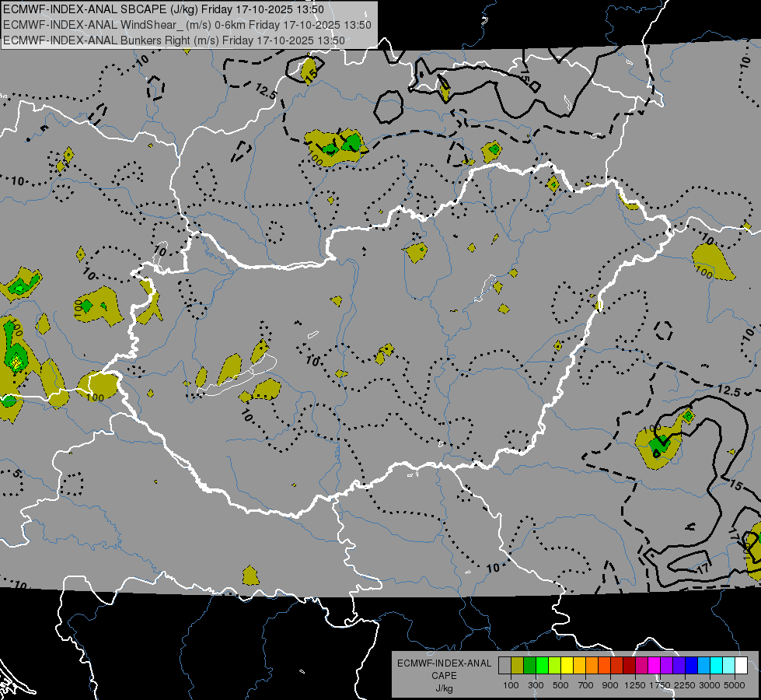Click the pure yellow 500 legend swatch

point(567,666)
